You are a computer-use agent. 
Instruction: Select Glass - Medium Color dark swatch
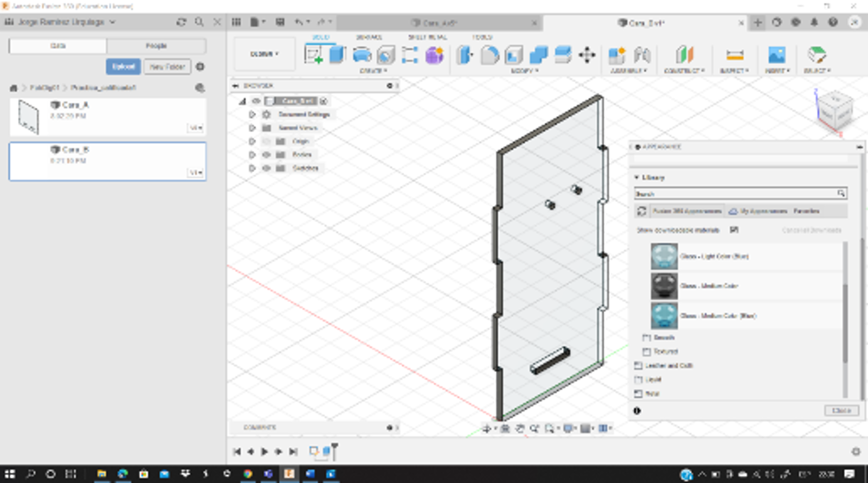[x=664, y=286]
